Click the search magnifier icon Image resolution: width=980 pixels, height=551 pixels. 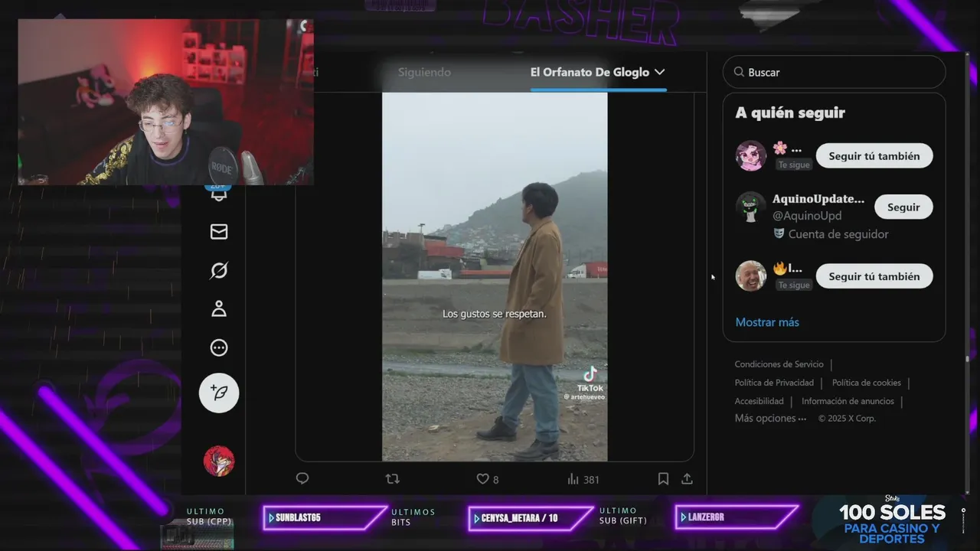pyautogui.click(x=739, y=72)
